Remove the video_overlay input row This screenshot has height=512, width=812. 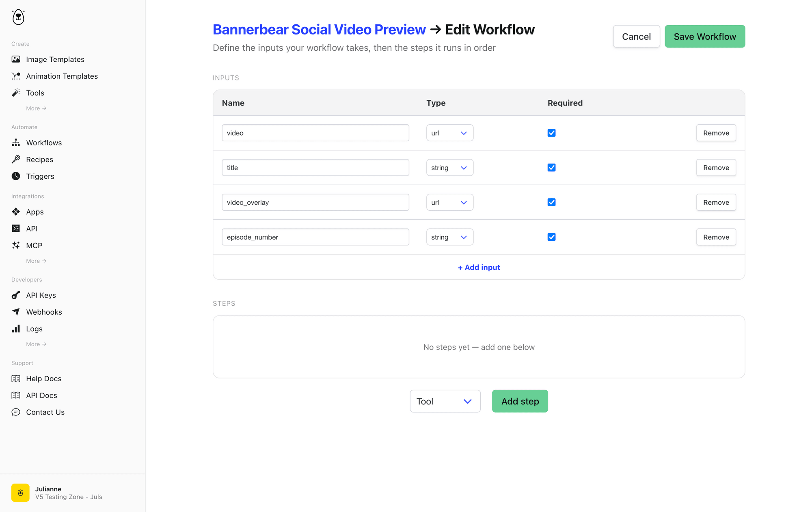coord(716,202)
